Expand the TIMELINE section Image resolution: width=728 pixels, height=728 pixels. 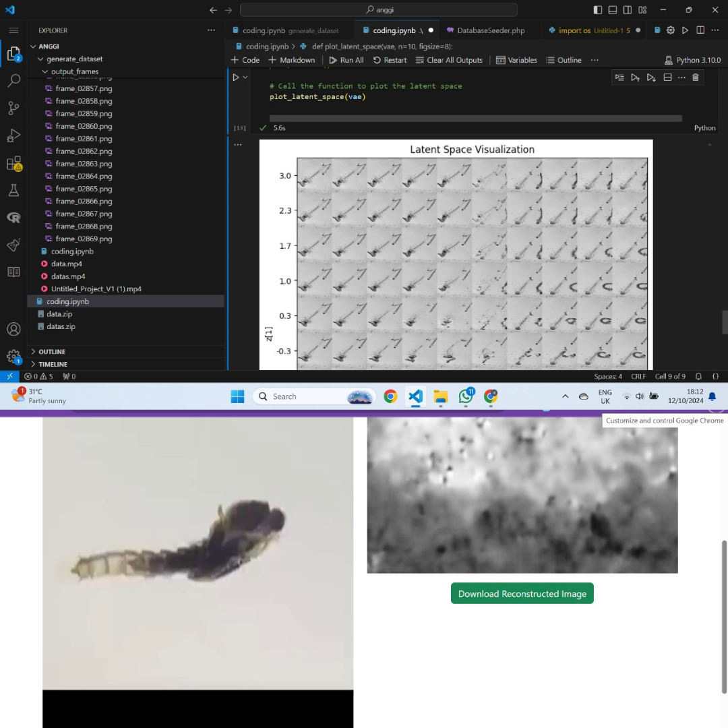click(x=53, y=365)
